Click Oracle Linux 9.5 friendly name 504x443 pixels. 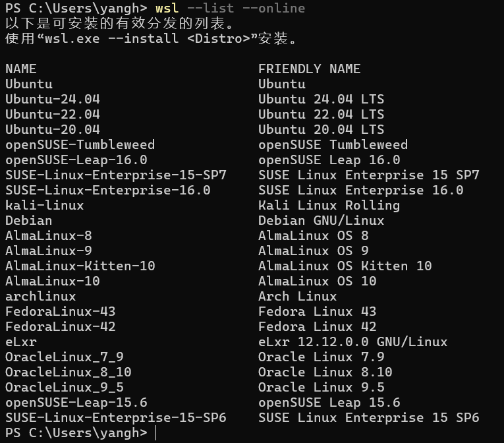[321, 387]
